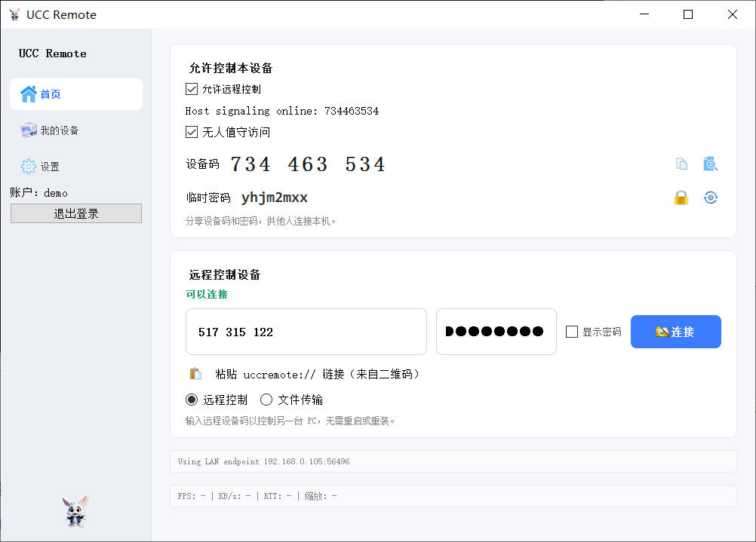Click the device code 734 463 534

click(x=308, y=164)
